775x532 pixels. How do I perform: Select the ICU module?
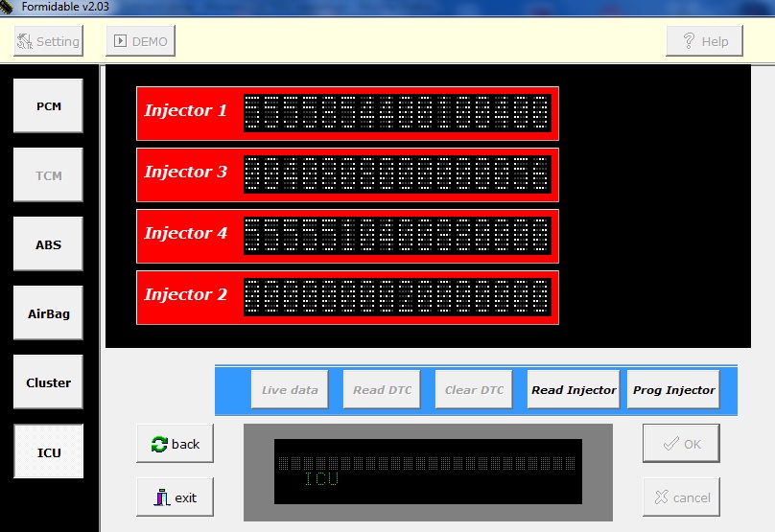click(48, 451)
